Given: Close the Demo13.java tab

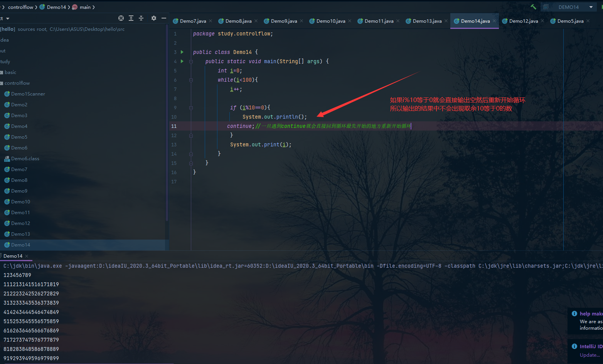Looking at the screenshot, I should [x=446, y=21].
